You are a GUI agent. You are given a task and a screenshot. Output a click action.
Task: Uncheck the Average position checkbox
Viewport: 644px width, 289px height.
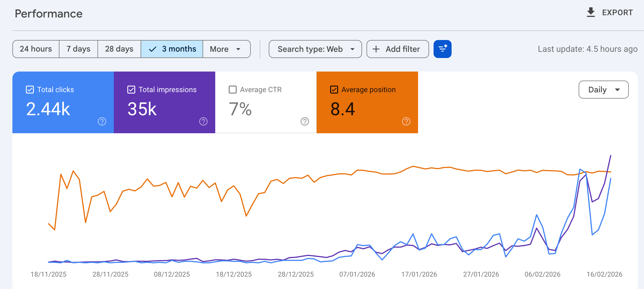coord(334,90)
